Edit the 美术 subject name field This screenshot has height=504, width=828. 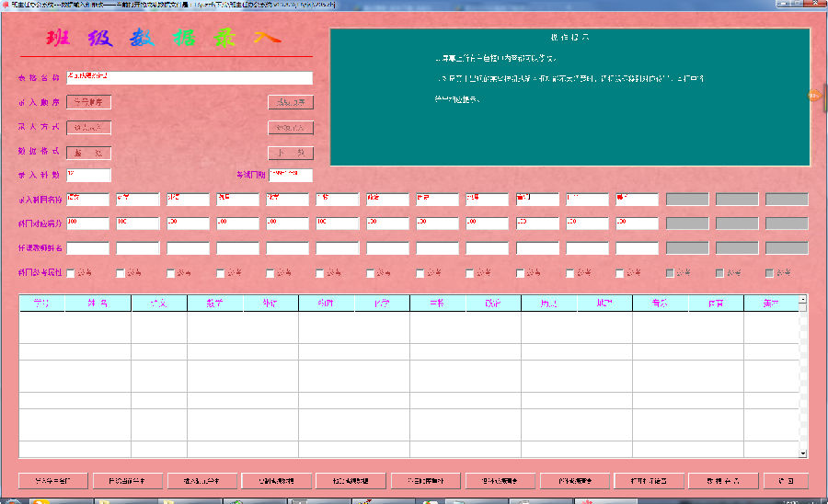[637, 200]
